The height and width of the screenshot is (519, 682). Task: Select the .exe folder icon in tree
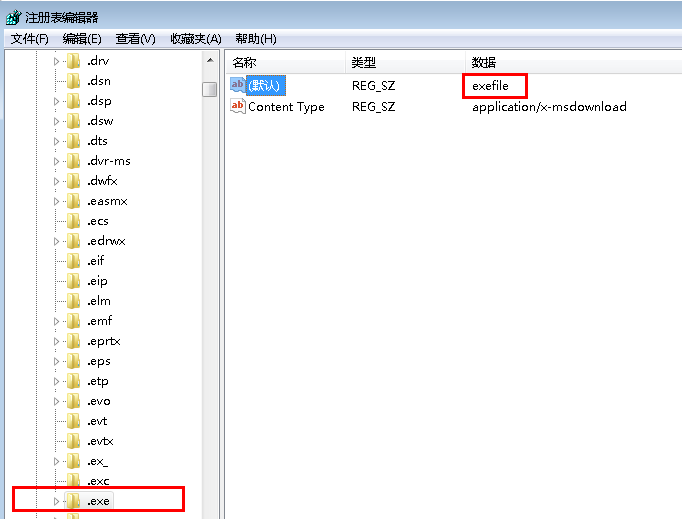74,501
